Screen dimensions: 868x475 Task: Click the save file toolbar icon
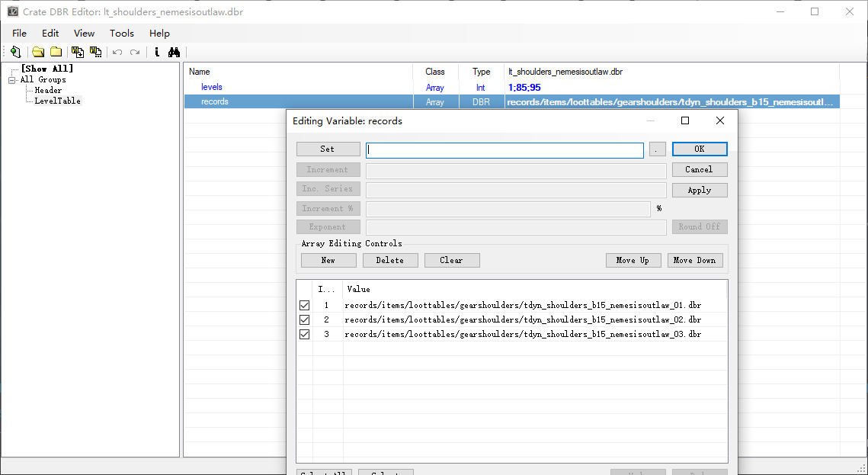78,52
